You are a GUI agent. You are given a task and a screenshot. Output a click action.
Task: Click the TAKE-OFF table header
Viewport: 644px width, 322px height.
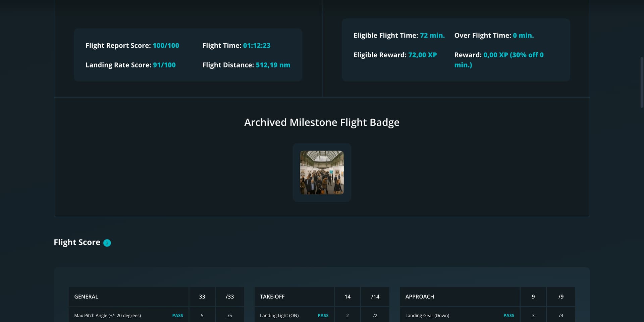(x=272, y=297)
